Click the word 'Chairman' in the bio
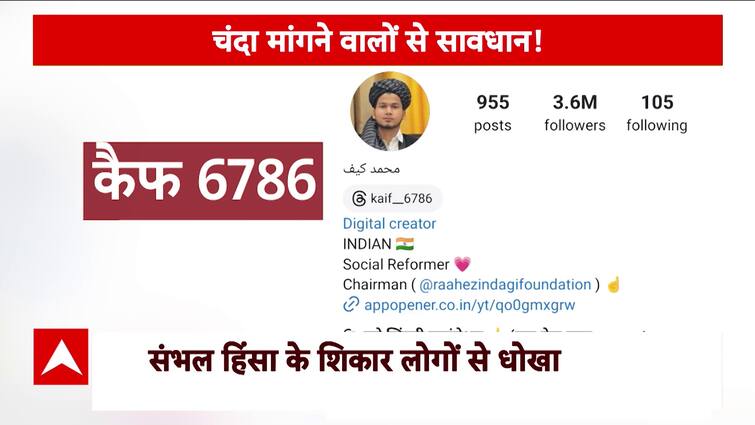The image size is (755, 425). click(375, 284)
